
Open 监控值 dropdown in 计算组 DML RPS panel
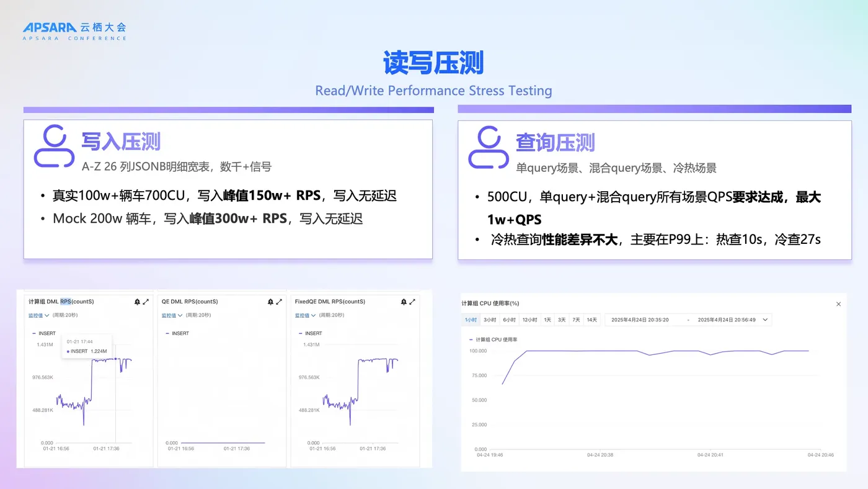(x=39, y=315)
